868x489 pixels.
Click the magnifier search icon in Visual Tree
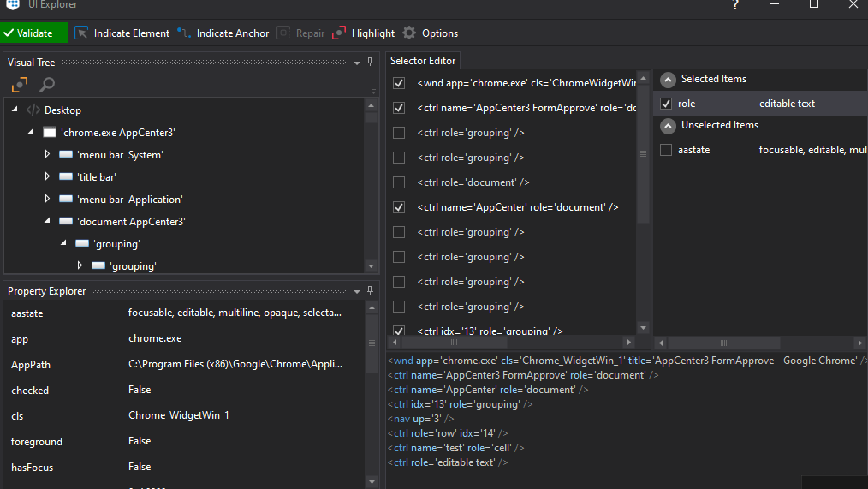click(47, 85)
